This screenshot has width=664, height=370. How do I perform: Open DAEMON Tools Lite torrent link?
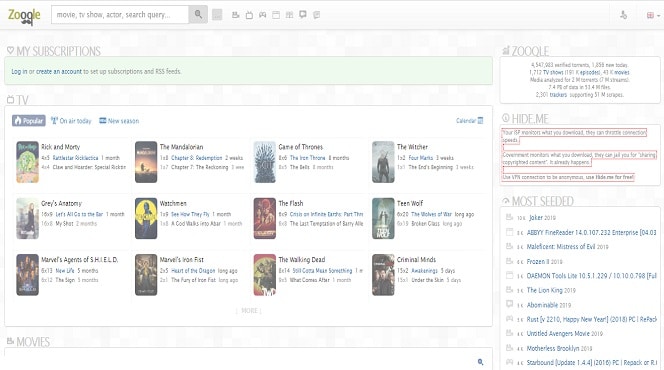point(591,276)
